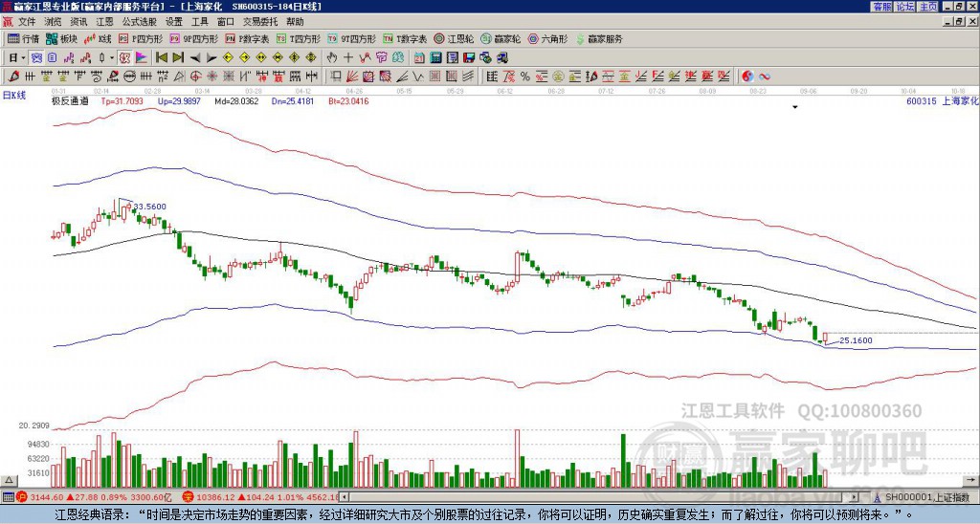Open the 江恩 menu

click(105, 22)
